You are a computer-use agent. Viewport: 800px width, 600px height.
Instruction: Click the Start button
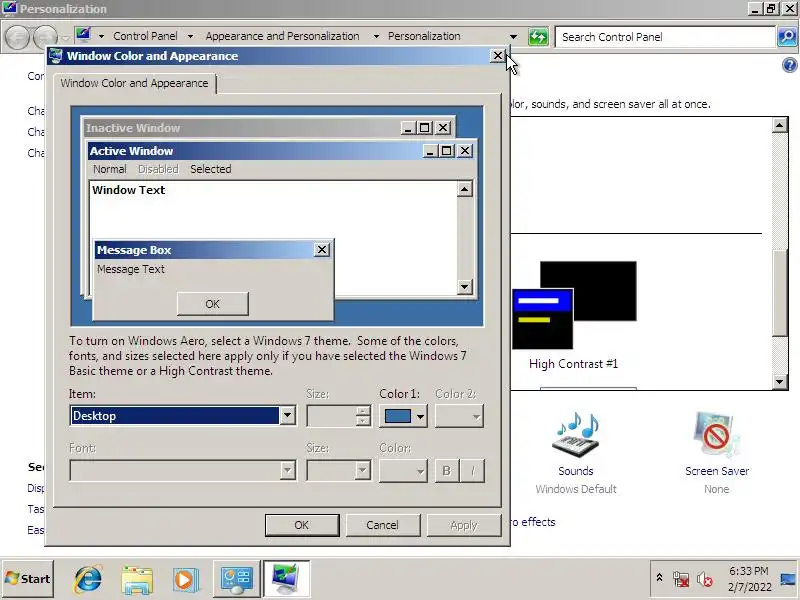pos(28,579)
